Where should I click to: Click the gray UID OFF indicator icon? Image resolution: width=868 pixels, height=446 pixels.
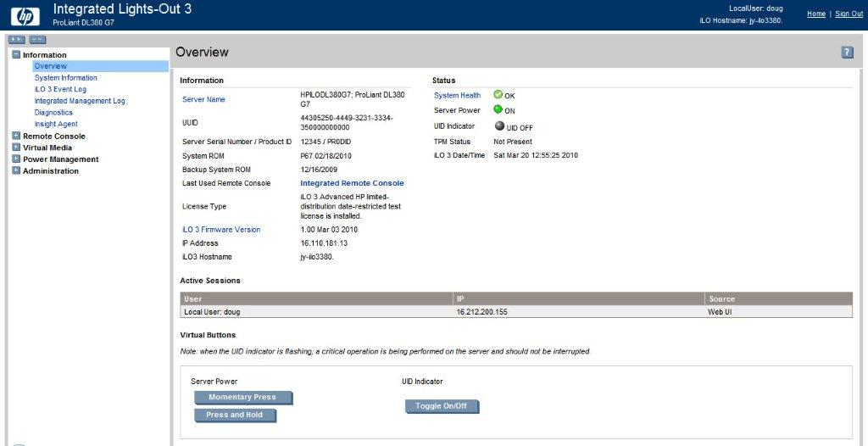pyautogui.click(x=499, y=125)
